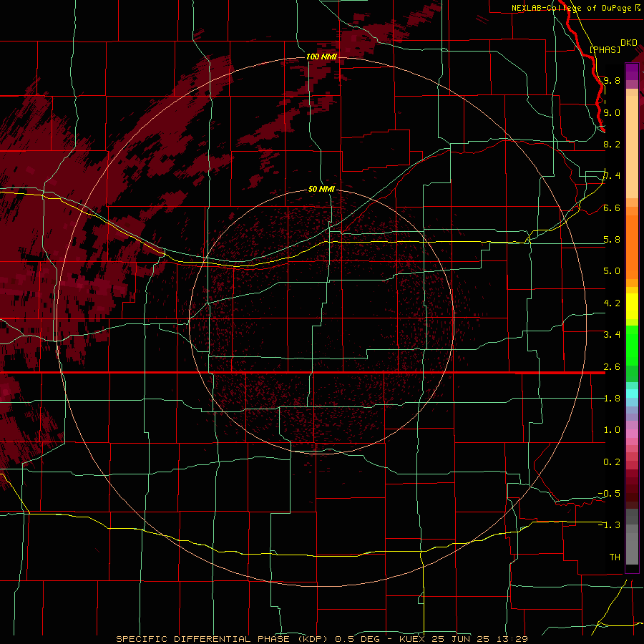This screenshot has height=644, width=644.
Task: Click the 100 NMI range ring label
Action: click(321, 57)
